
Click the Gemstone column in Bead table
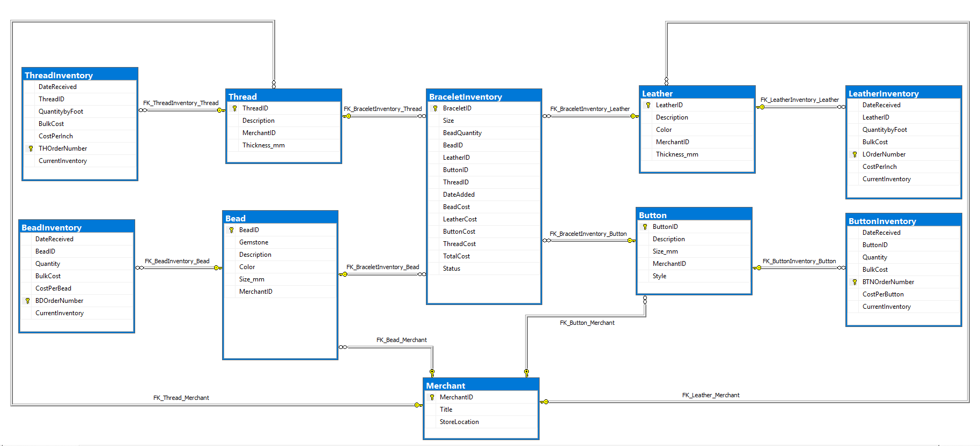tap(253, 242)
